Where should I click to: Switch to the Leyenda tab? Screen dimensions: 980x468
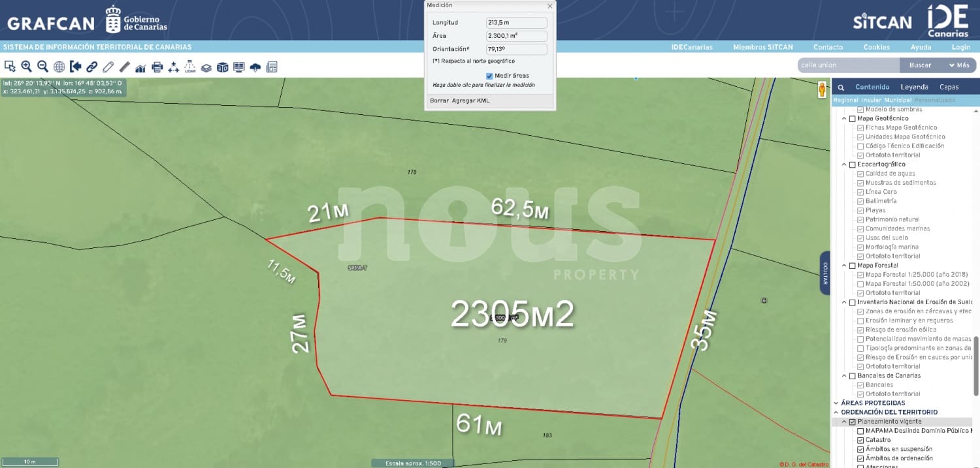tap(914, 87)
